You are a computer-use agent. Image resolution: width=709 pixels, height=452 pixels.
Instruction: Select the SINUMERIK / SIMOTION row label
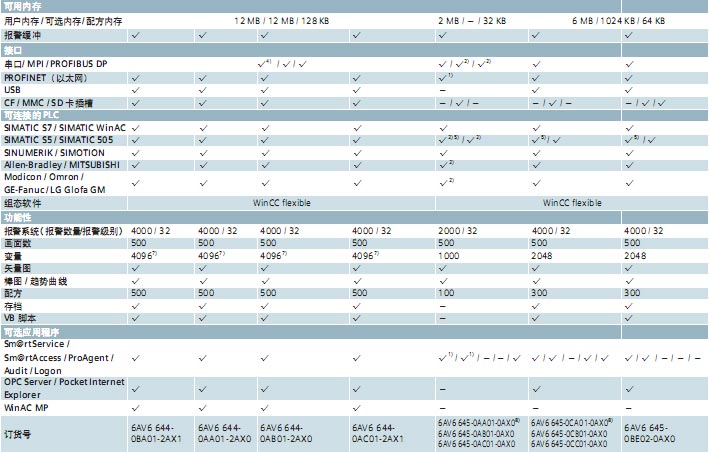point(54,153)
